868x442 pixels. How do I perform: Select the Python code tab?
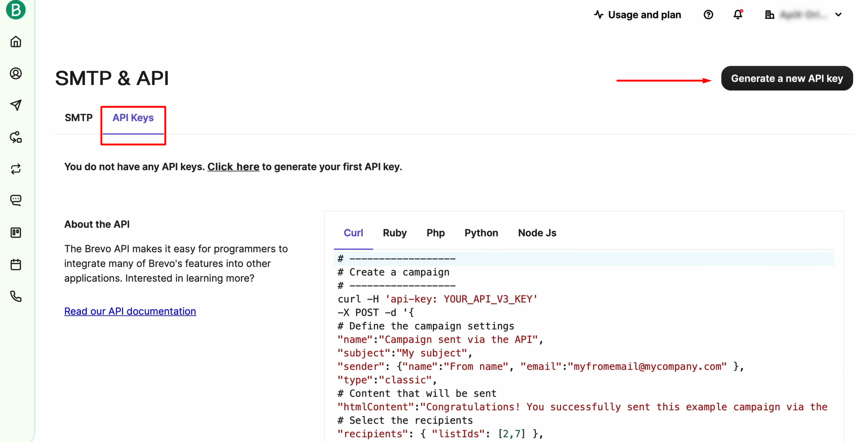point(481,233)
